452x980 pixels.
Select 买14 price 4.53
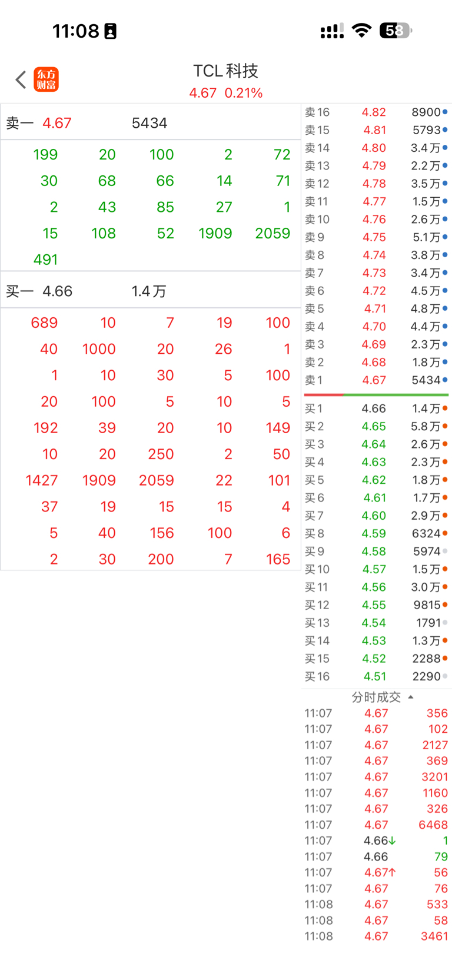(x=374, y=640)
